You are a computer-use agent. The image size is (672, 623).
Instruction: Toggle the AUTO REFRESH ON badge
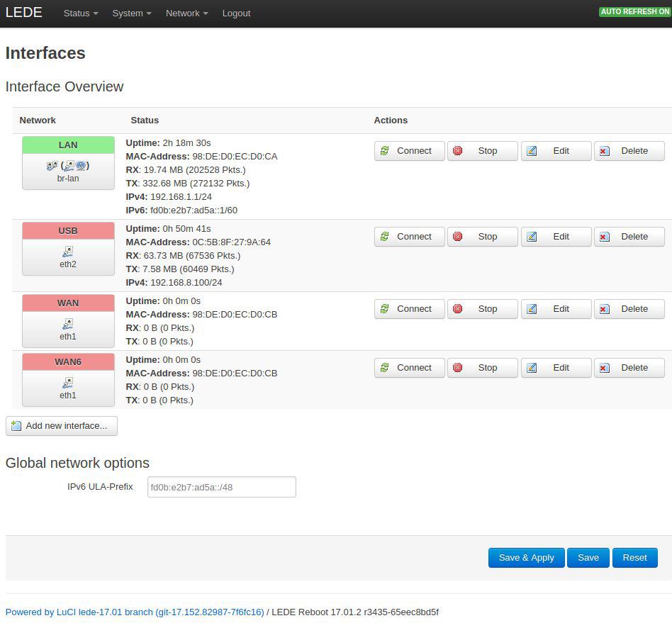click(x=635, y=11)
